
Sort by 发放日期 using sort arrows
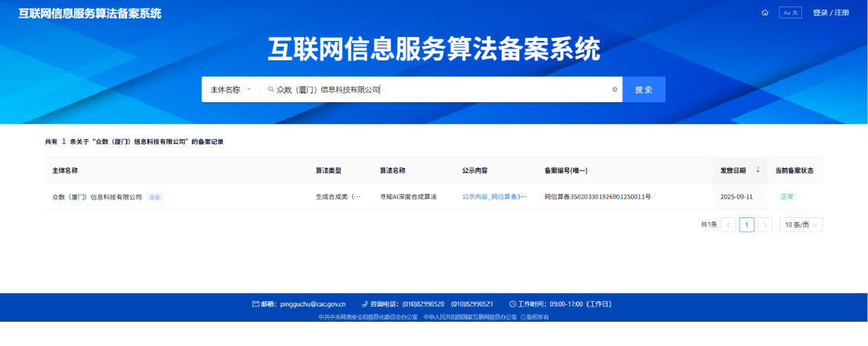[x=758, y=171]
